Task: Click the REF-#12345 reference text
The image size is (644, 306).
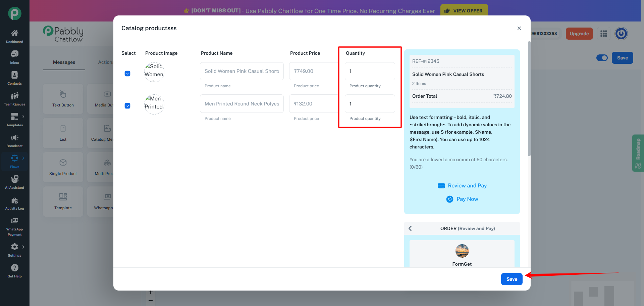Action: tap(426, 61)
